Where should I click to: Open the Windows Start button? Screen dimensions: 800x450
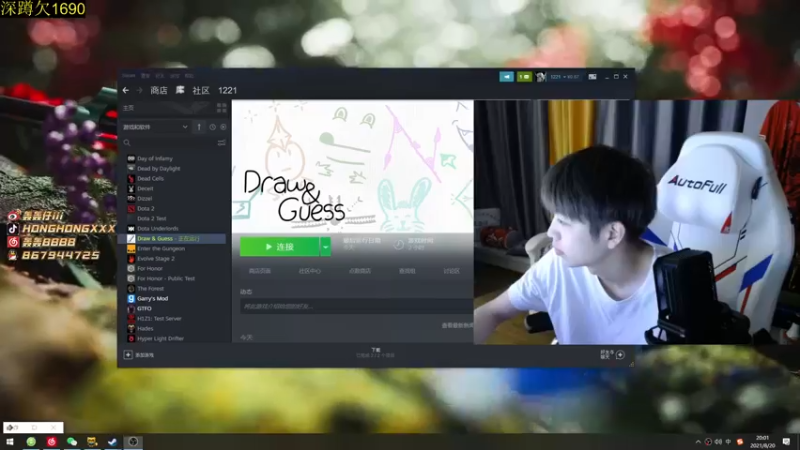click(x=10, y=442)
